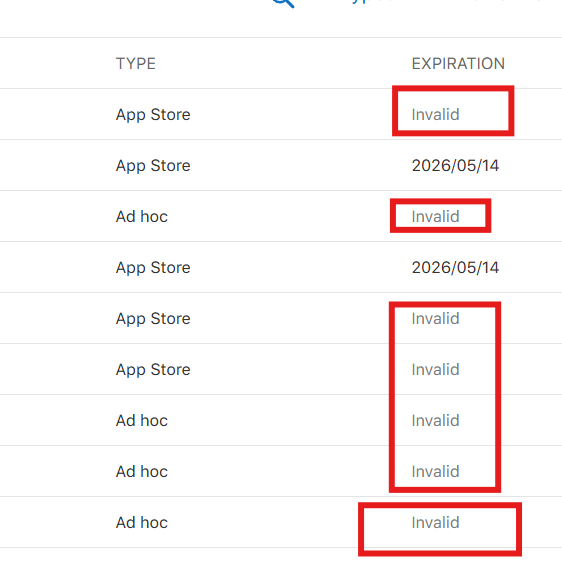The image size is (562, 577).
Task: Click the Invalid status in the first row
Action: point(435,114)
